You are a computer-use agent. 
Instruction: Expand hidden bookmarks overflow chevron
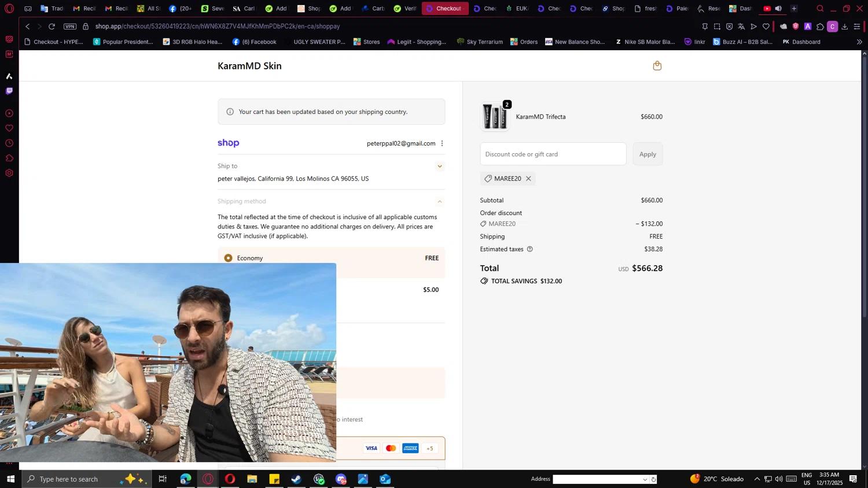(859, 42)
